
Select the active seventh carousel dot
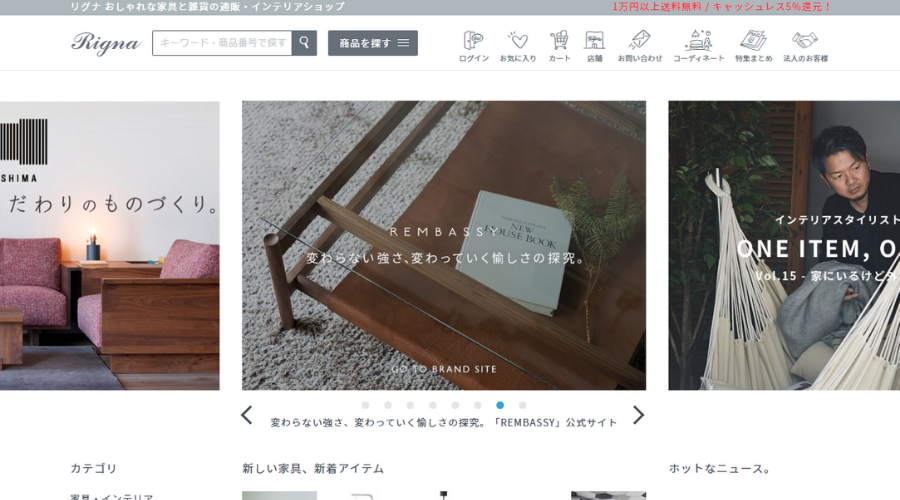500,405
